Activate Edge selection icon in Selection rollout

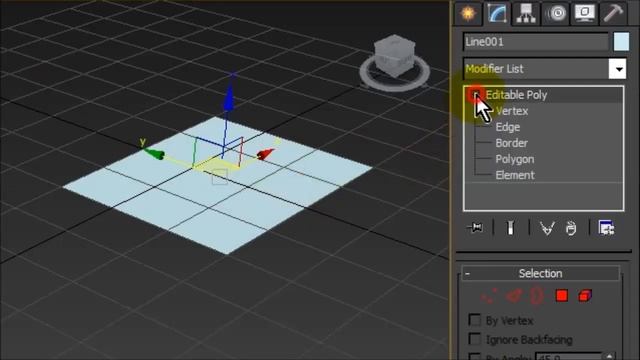click(x=514, y=296)
